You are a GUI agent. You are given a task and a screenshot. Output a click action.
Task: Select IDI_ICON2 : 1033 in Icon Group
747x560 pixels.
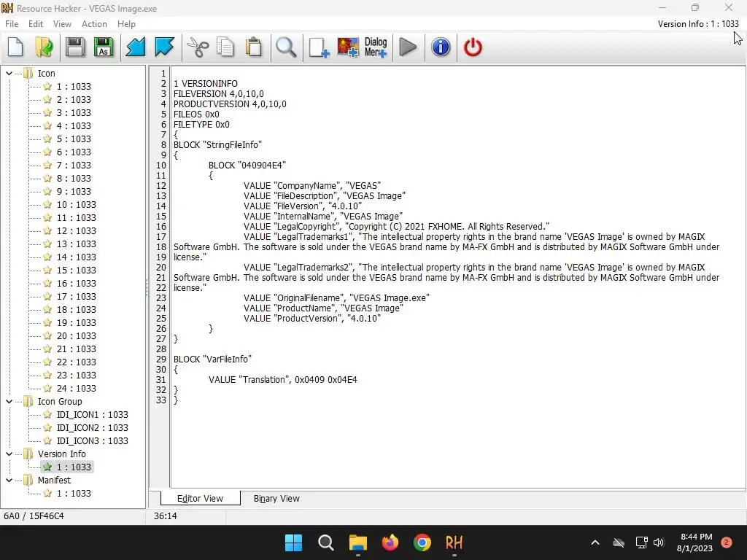click(x=93, y=427)
